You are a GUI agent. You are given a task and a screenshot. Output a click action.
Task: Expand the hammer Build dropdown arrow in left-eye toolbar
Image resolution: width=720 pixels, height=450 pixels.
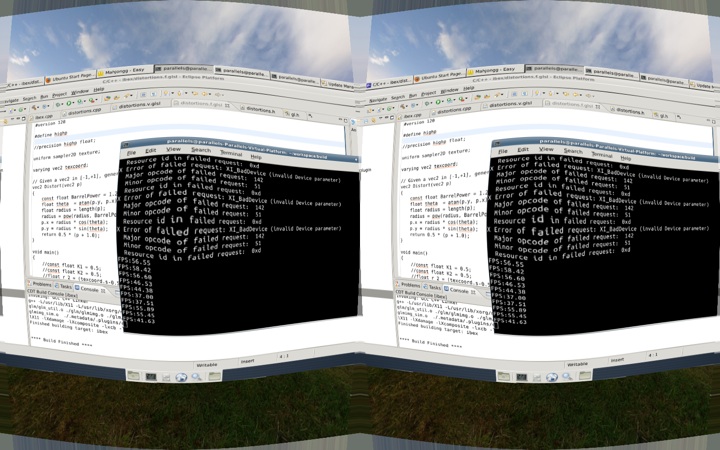(38, 107)
